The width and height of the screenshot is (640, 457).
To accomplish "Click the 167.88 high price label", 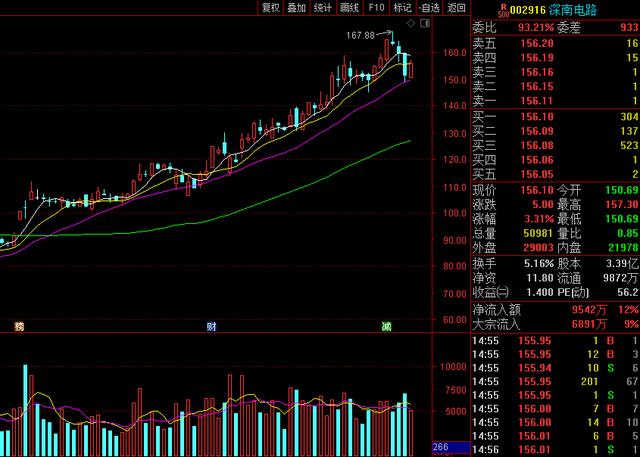I will coord(360,35).
